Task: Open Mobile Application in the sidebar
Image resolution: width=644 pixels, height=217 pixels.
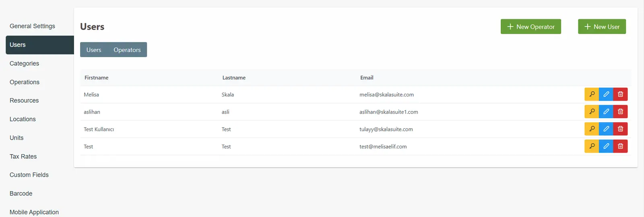Action: point(34,212)
